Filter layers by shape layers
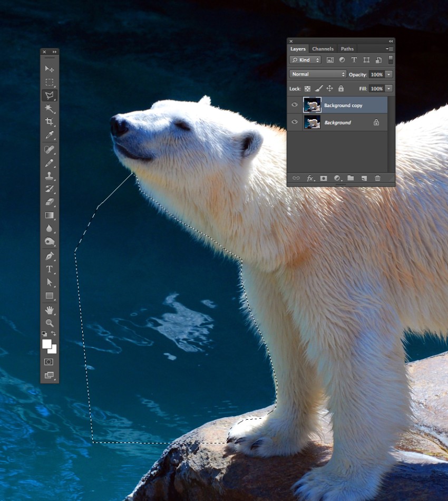Image resolution: width=448 pixels, height=501 pixels. (x=366, y=60)
